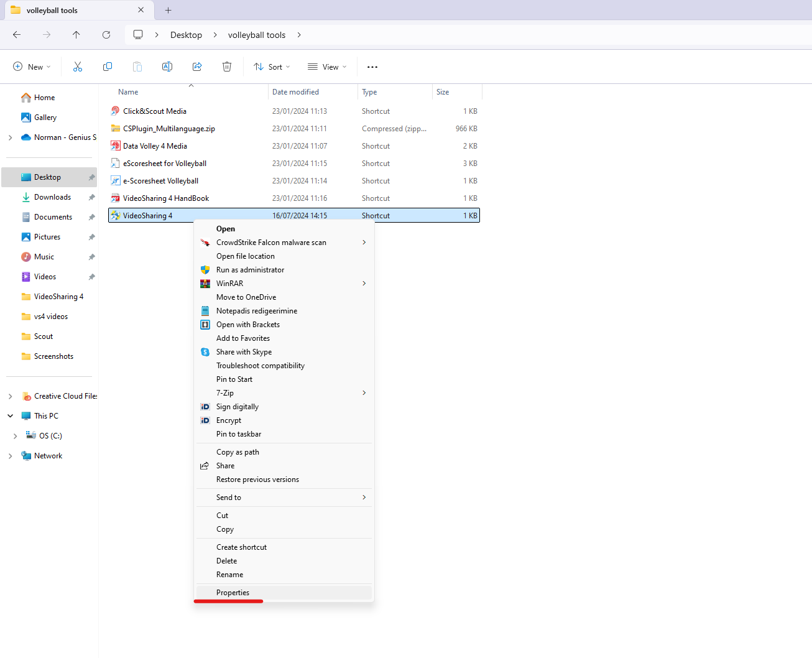Click the Rename icon in toolbar
The width and height of the screenshot is (812, 658).
point(167,67)
